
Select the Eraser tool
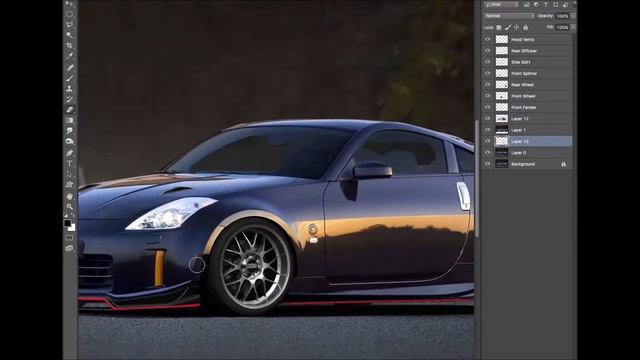pos(70,110)
